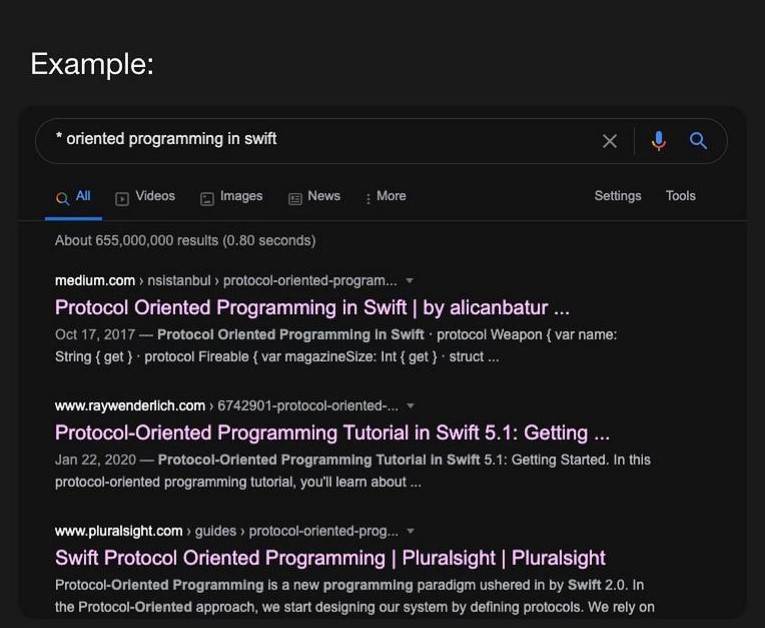Click the Images picture icon
Viewport: 765px width, 628px height.
(207, 199)
